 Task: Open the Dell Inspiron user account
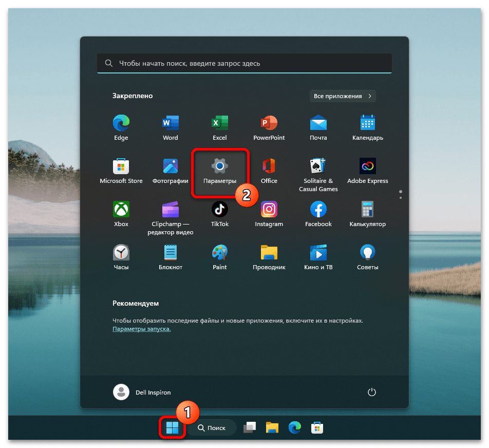tap(142, 392)
